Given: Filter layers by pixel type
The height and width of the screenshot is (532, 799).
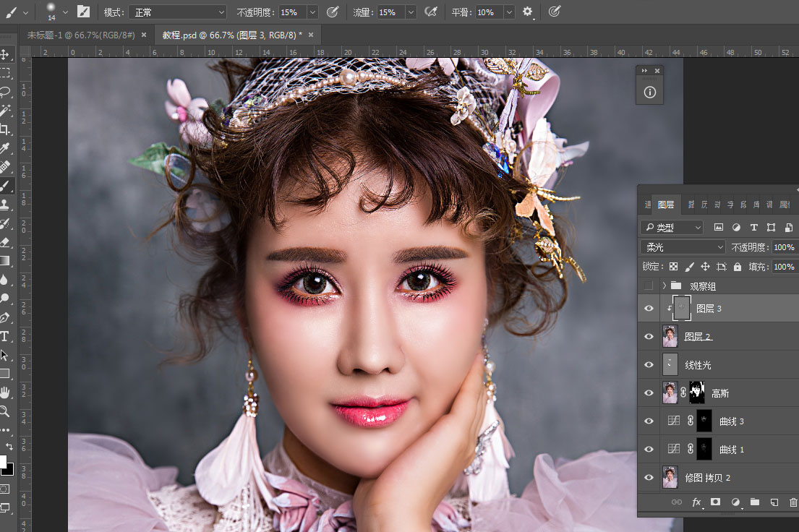Looking at the screenshot, I should point(719,227).
